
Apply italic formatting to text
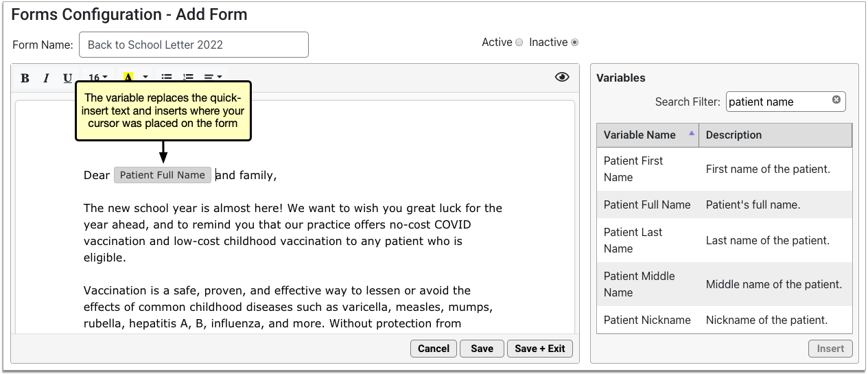click(x=46, y=78)
